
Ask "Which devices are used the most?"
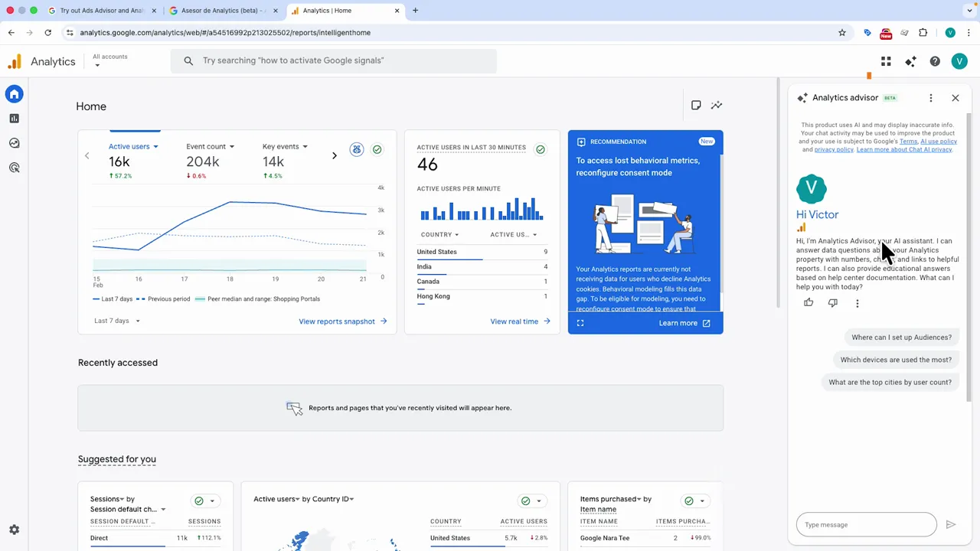click(896, 360)
